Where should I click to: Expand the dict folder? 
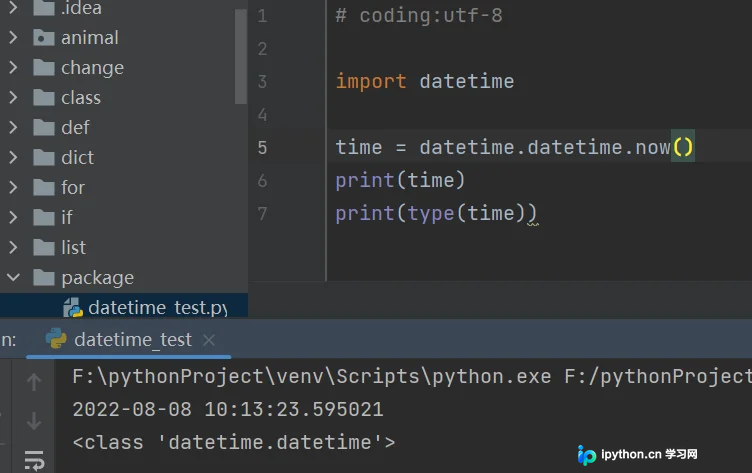click(x=13, y=157)
